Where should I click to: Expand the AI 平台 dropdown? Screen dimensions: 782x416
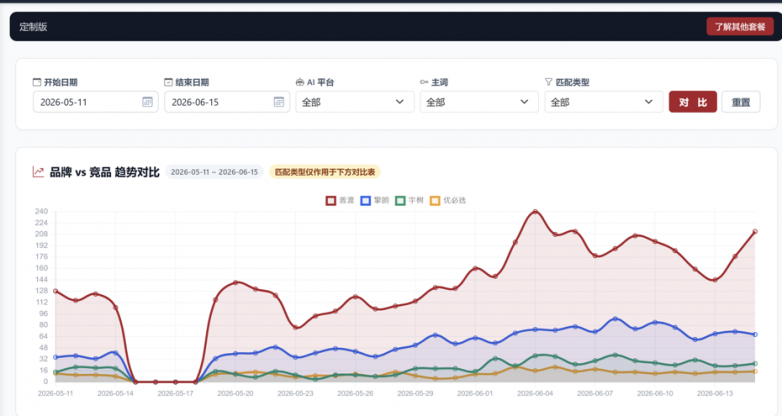355,102
